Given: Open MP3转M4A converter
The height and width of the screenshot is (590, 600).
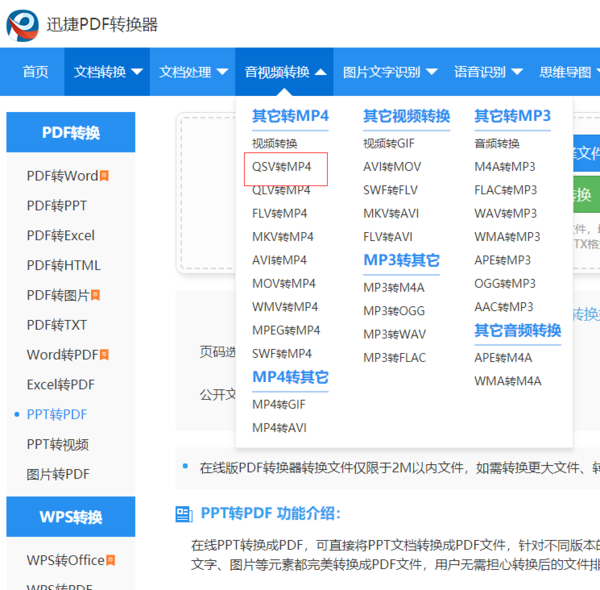Looking at the screenshot, I should [394, 287].
